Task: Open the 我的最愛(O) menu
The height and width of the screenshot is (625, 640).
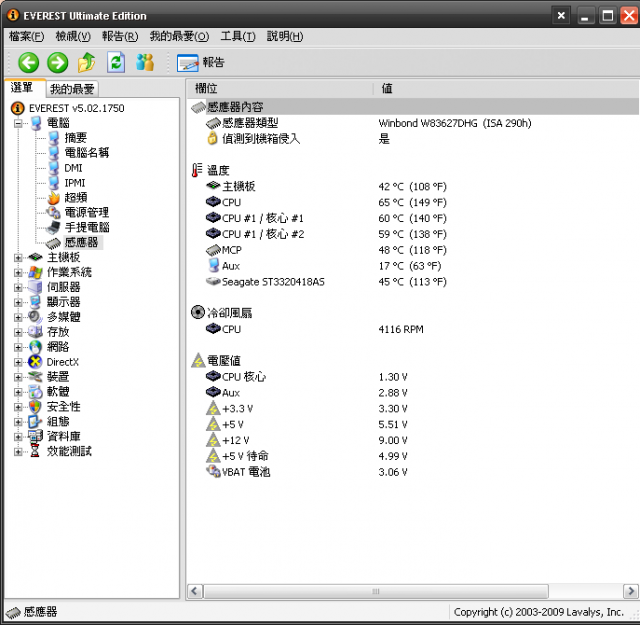Action: pos(179,36)
